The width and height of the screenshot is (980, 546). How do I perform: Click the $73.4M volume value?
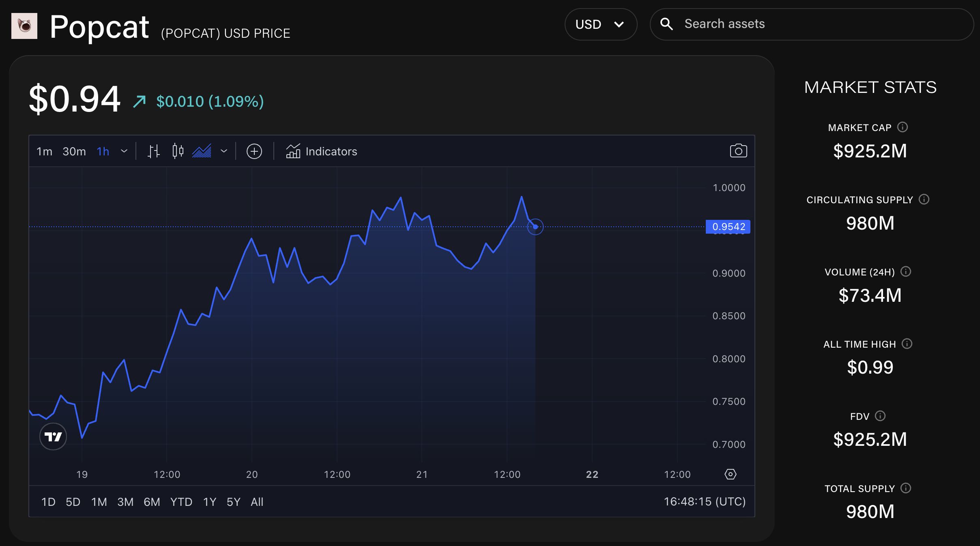870,295
